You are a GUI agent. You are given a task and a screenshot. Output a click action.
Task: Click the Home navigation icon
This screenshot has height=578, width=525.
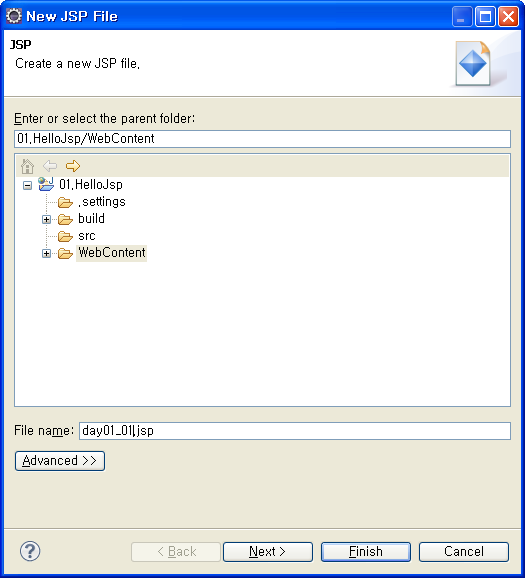[x=27, y=166]
